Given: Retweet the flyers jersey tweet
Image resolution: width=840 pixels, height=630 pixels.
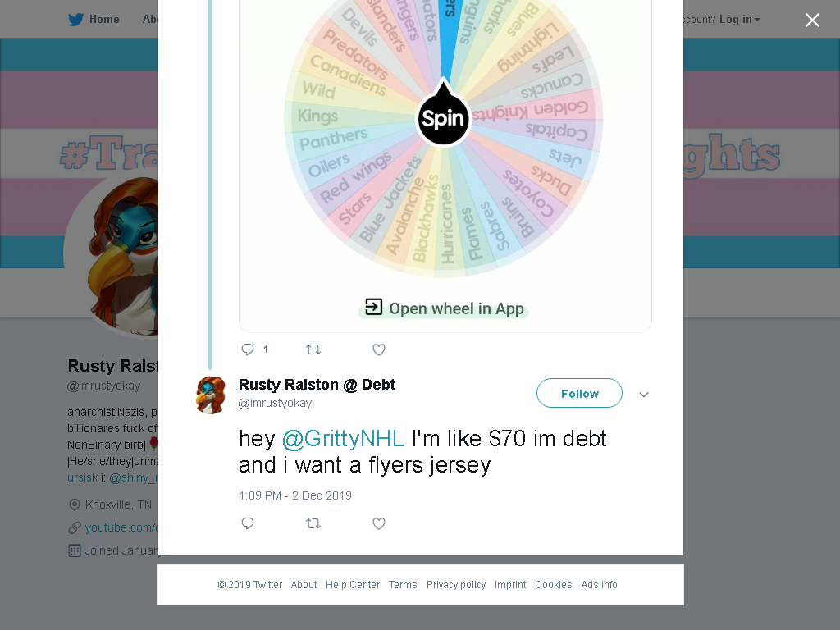Looking at the screenshot, I should click(313, 523).
